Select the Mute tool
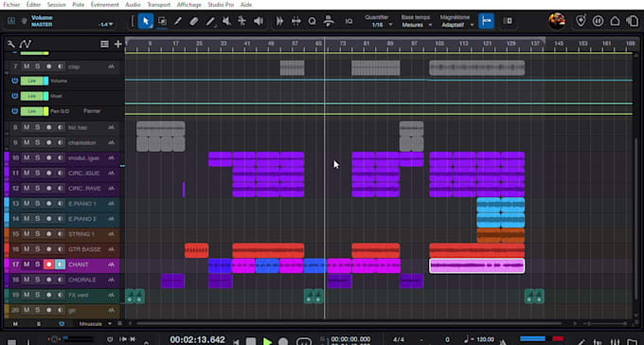 [226, 21]
